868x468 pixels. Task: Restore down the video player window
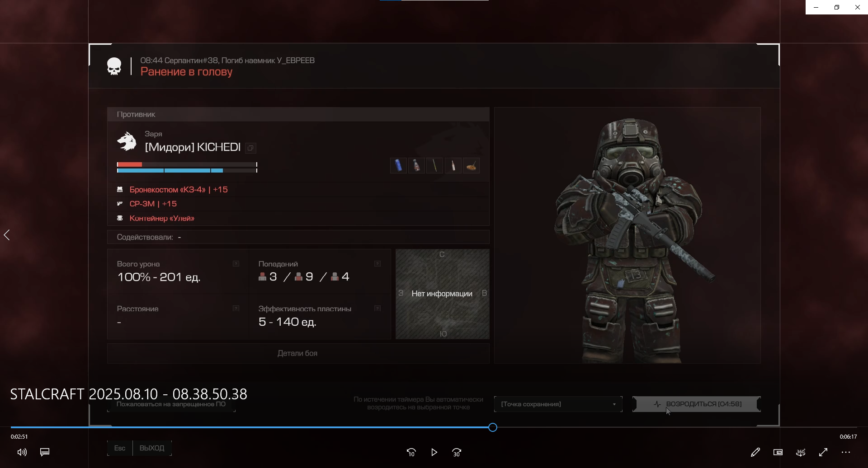pos(837,7)
